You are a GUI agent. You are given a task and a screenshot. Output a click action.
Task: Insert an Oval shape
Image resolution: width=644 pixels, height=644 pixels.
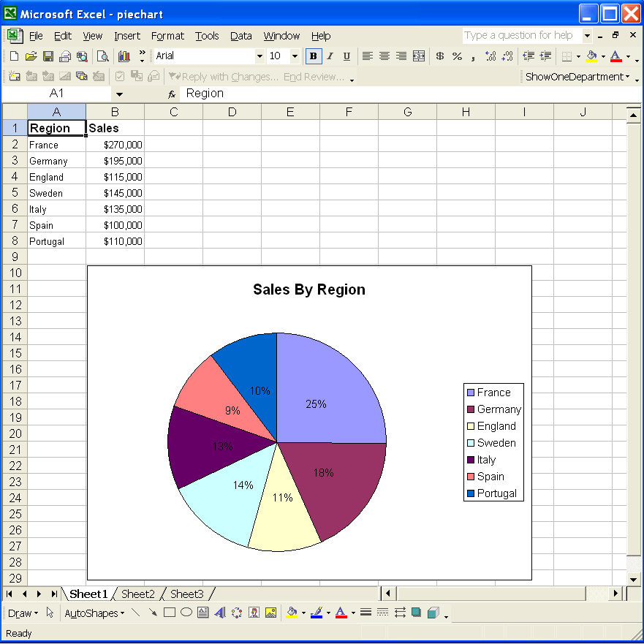click(x=185, y=613)
